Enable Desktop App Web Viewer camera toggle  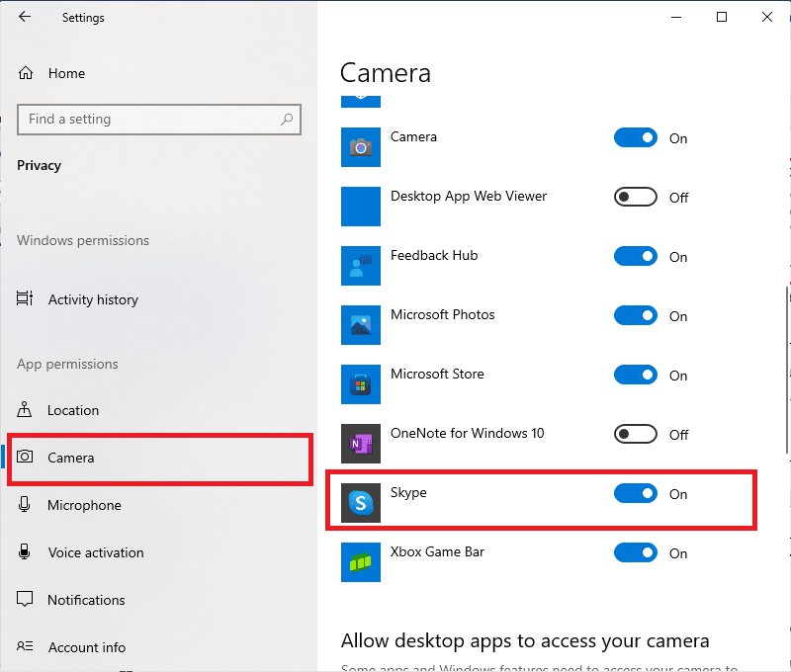(635, 198)
